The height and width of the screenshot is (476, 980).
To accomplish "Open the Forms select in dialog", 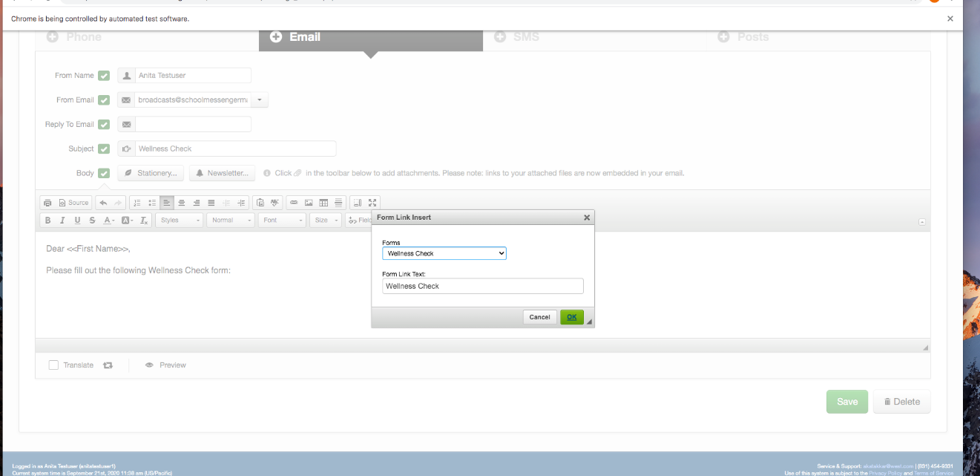I will pyautogui.click(x=444, y=253).
